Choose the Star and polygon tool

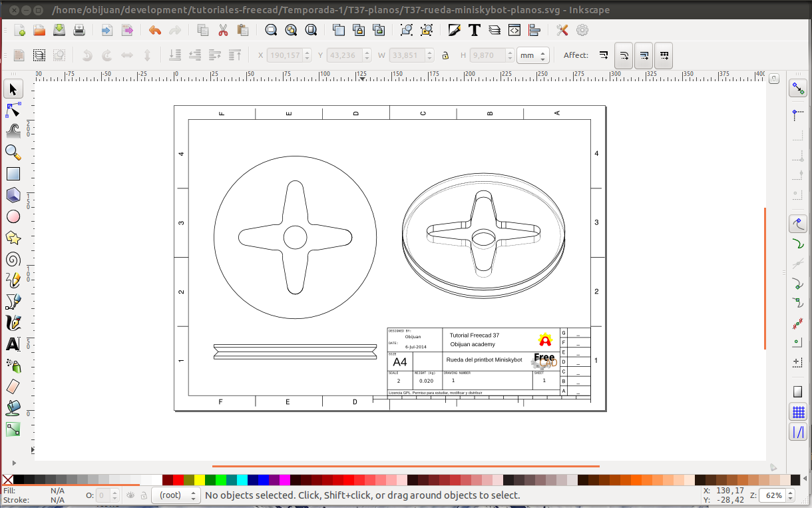[13, 238]
